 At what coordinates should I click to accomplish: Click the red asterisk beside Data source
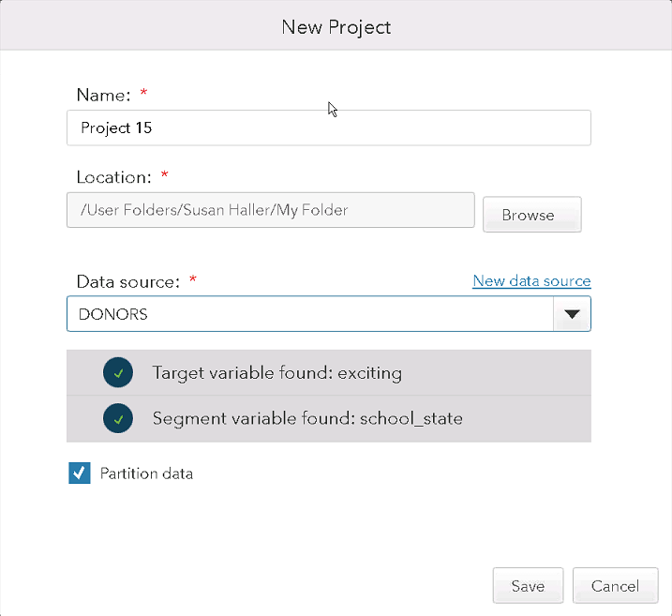click(193, 279)
